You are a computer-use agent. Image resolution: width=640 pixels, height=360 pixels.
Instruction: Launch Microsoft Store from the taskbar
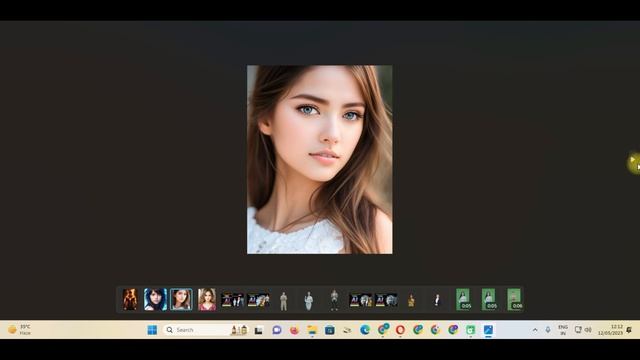pyautogui.click(x=330, y=330)
